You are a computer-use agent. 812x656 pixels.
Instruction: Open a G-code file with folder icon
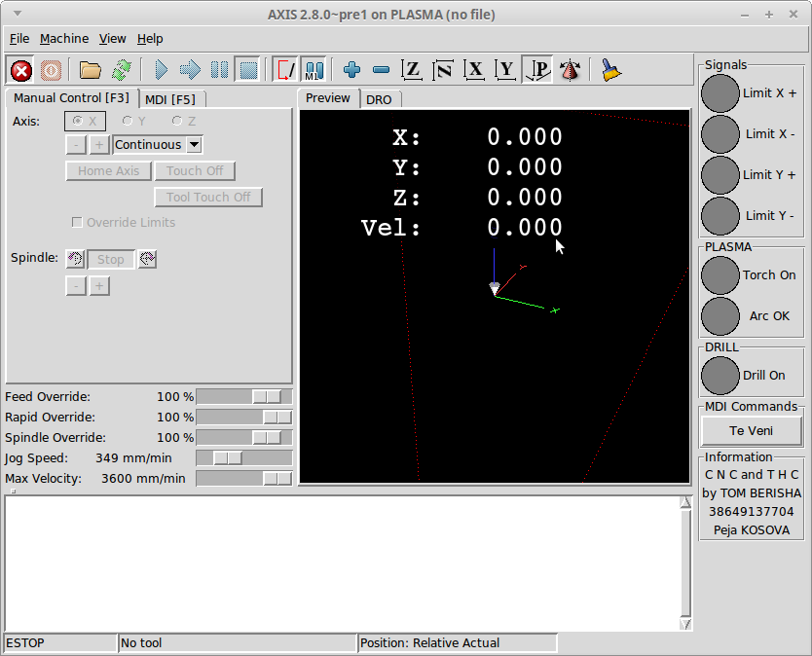pos(91,70)
